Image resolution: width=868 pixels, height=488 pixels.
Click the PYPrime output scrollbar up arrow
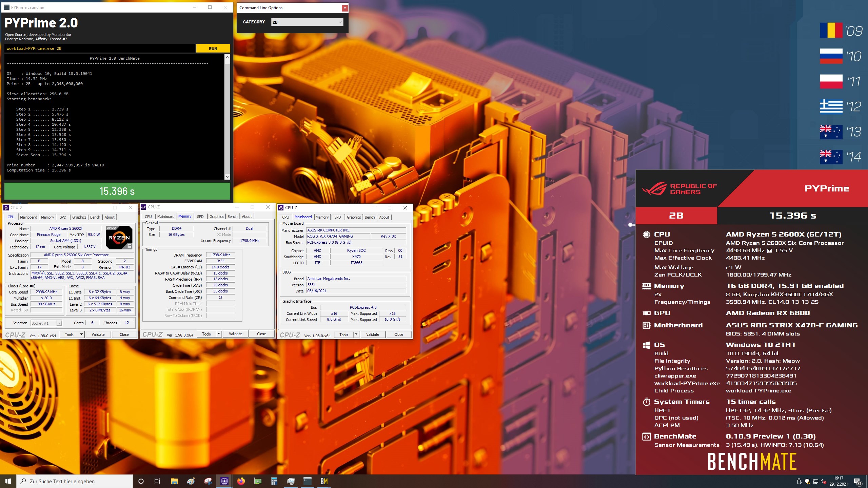227,57
